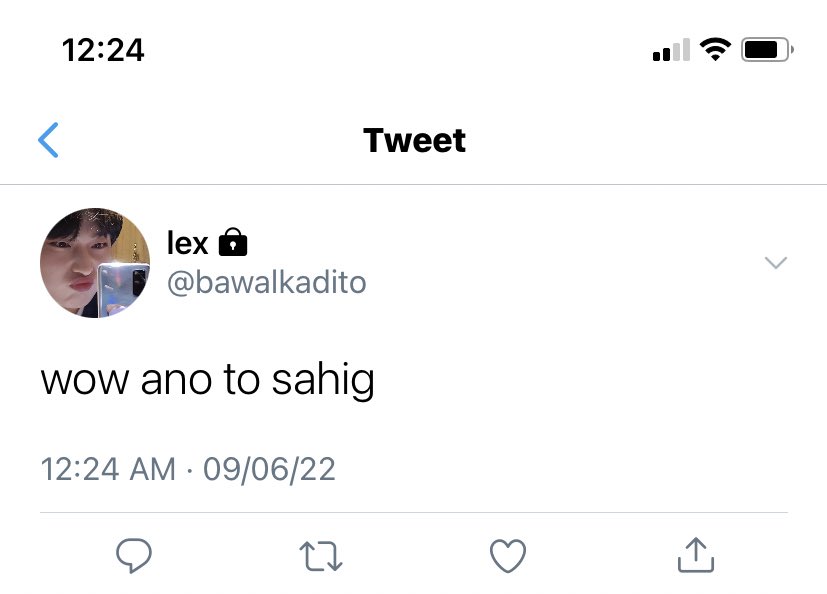This screenshot has height=594, width=827.
Task: Open the share upload icon
Action: pos(696,555)
